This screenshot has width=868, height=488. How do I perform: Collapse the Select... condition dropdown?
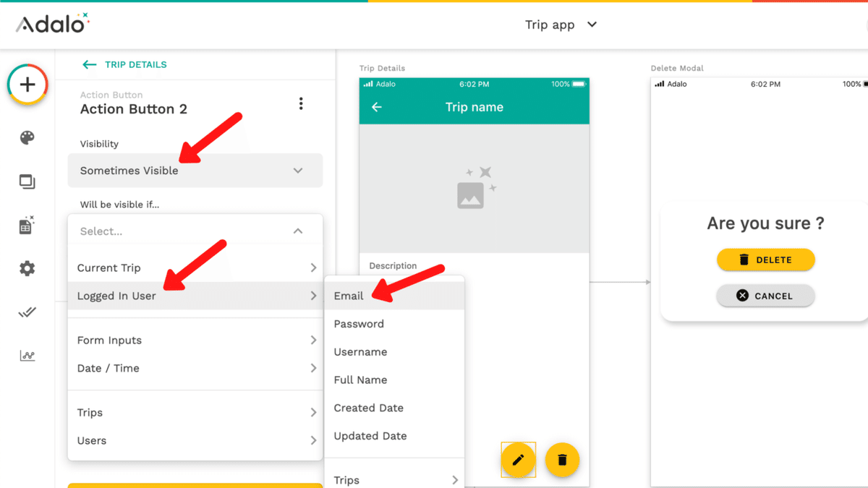[195, 231]
